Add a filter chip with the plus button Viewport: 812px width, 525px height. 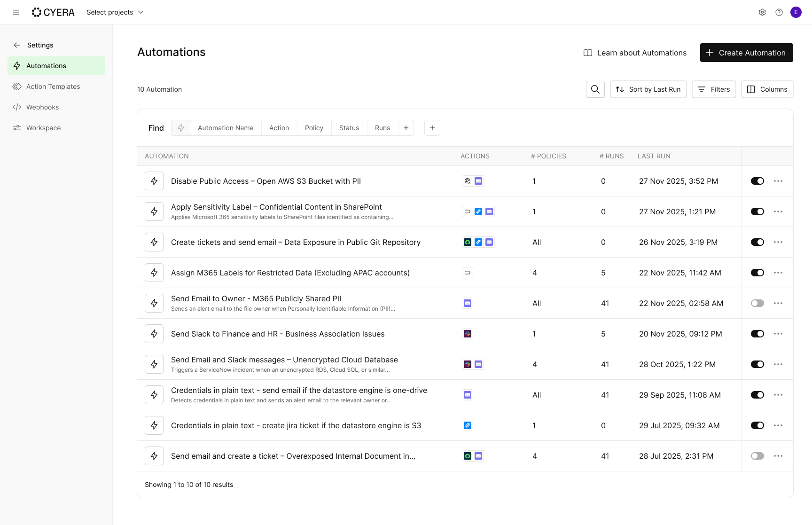point(406,127)
